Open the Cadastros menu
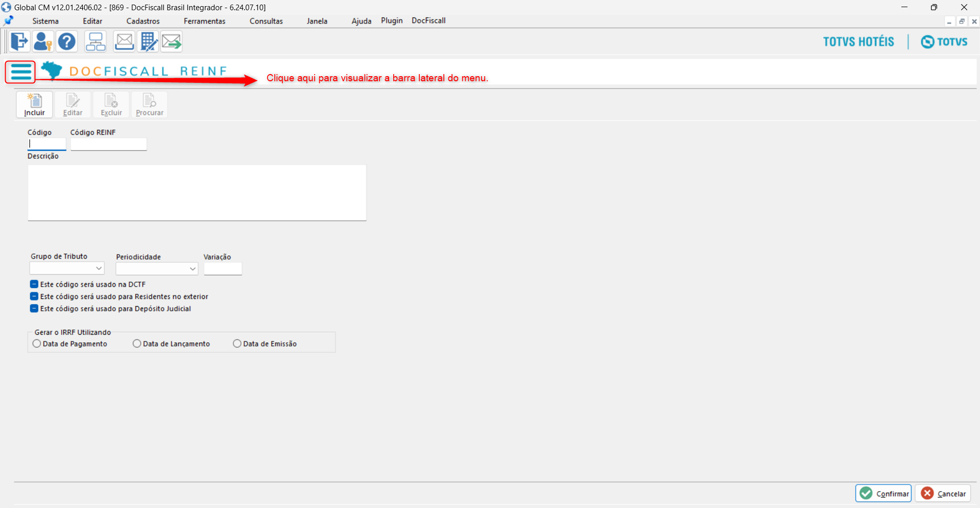Screen dimensions: 980x508 click(143, 21)
